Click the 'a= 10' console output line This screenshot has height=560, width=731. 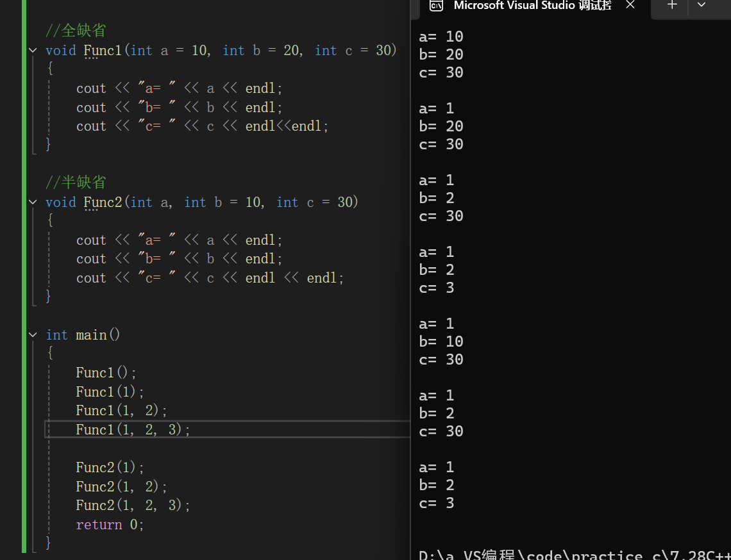[x=441, y=37]
